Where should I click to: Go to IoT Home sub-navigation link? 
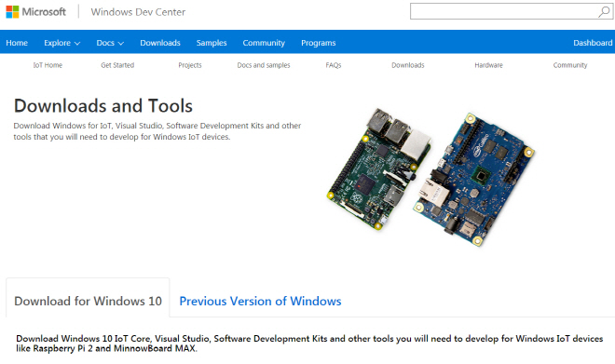48,65
